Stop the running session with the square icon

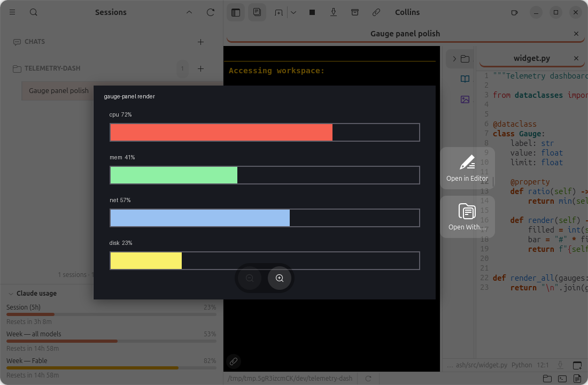coord(312,12)
